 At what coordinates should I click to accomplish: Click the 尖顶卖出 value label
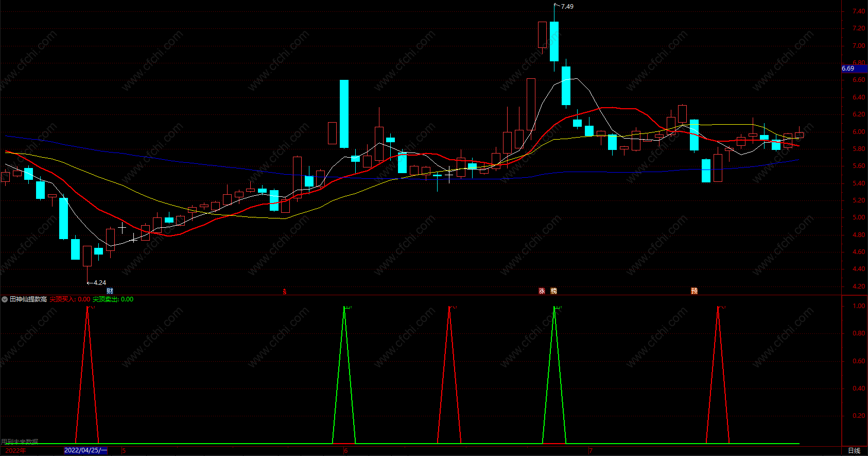coord(113,299)
